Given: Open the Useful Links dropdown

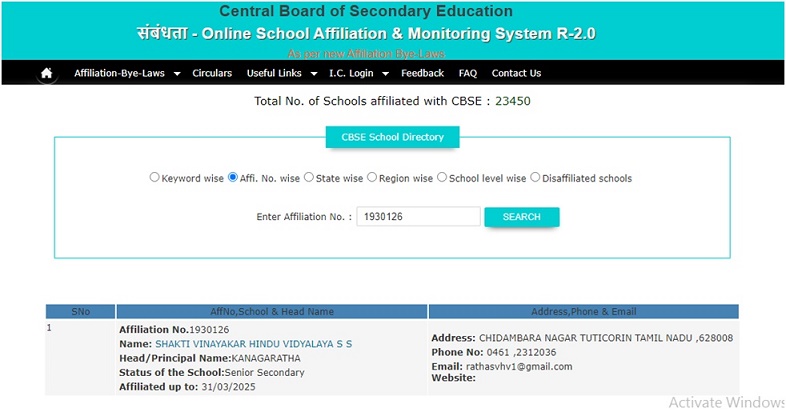Looking at the screenshot, I should (x=281, y=73).
